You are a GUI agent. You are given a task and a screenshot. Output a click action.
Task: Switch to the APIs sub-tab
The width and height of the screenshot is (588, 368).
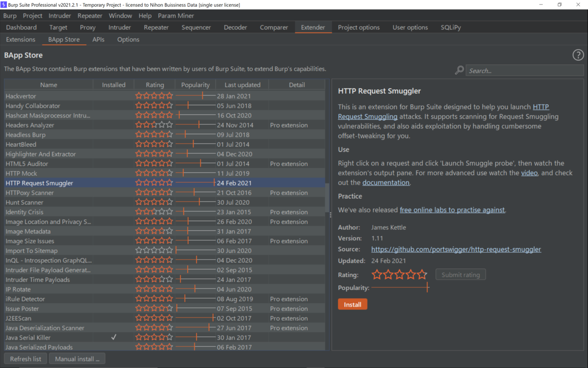click(98, 39)
